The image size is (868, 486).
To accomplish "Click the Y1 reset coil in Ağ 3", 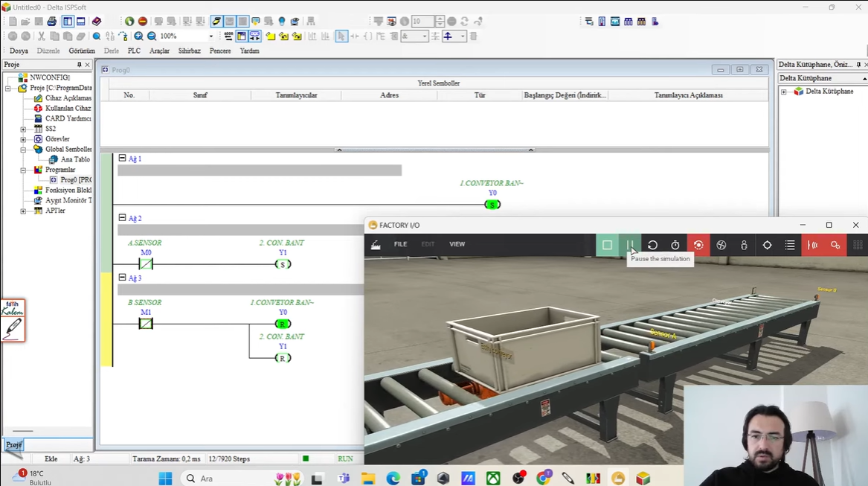I will pos(283,358).
